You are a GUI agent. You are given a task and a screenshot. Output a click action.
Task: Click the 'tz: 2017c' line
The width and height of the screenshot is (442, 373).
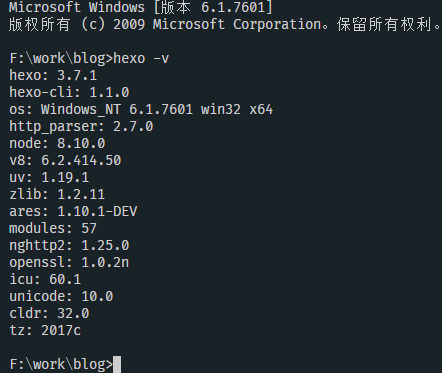pyautogui.click(x=45, y=330)
